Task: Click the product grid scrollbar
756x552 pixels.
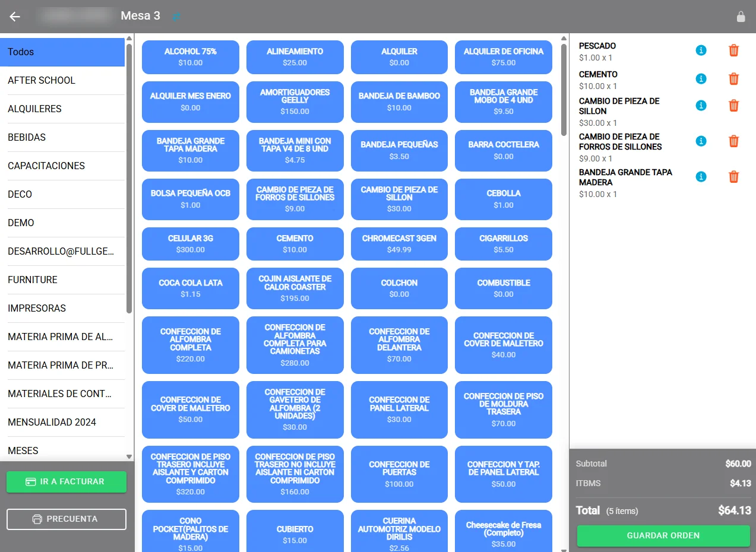Action: pyautogui.click(x=564, y=89)
